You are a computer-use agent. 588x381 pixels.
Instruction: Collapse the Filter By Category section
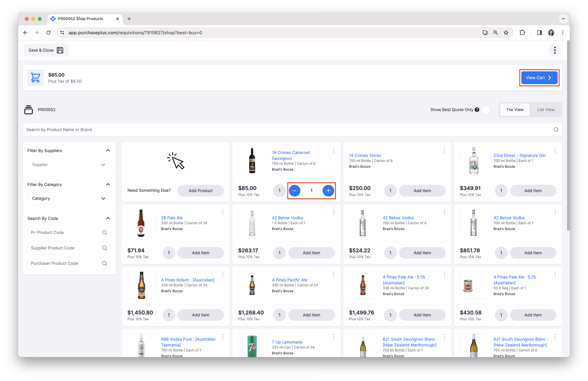point(108,184)
